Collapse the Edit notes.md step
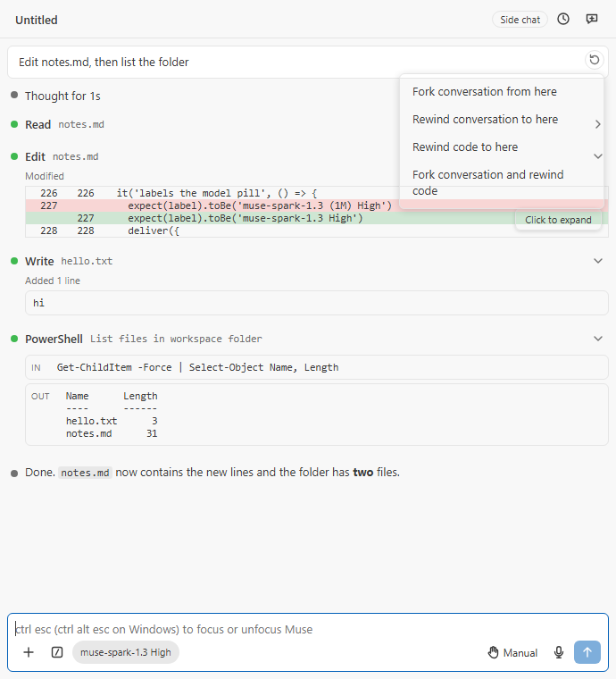 pos(598,156)
